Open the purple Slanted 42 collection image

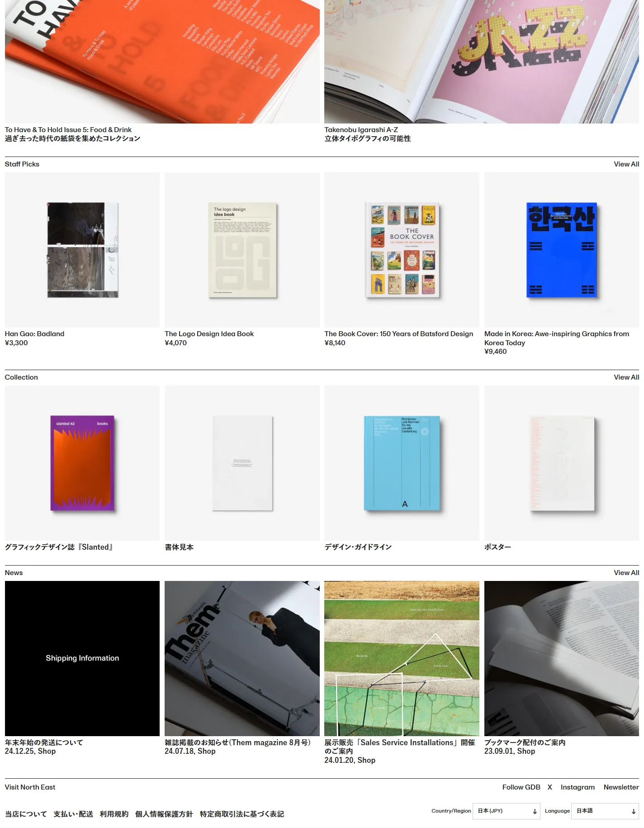point(82,463)
